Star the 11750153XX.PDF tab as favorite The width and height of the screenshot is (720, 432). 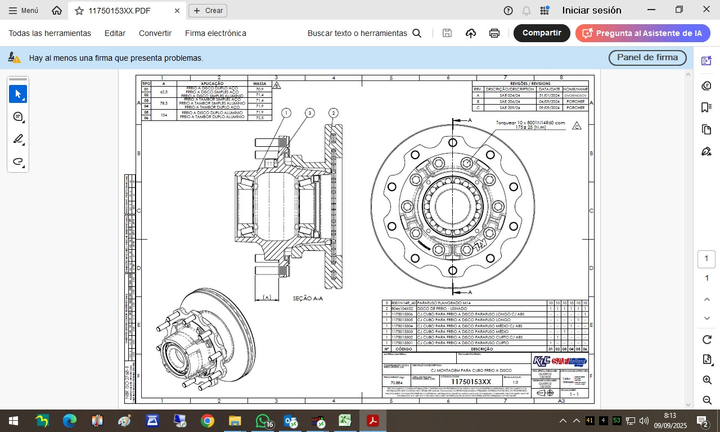(80, 9)
